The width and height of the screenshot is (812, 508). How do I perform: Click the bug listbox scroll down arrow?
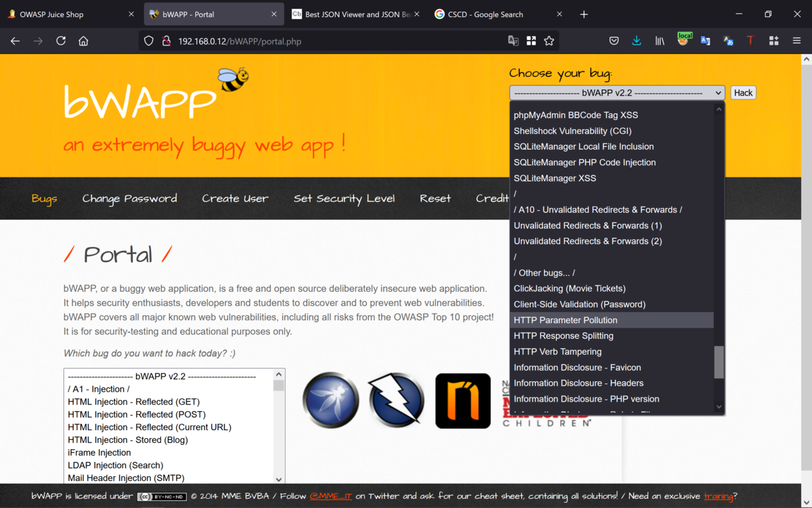[x=279, y=478]
